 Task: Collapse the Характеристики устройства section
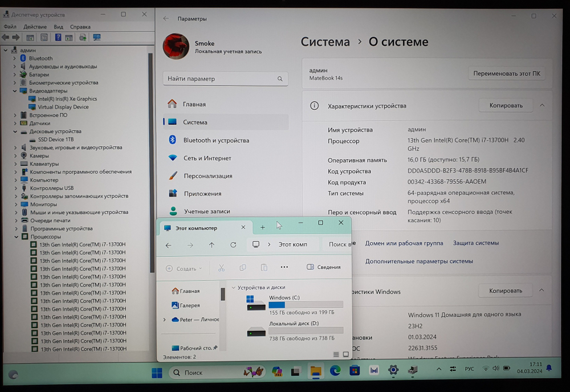pos(541,105)
